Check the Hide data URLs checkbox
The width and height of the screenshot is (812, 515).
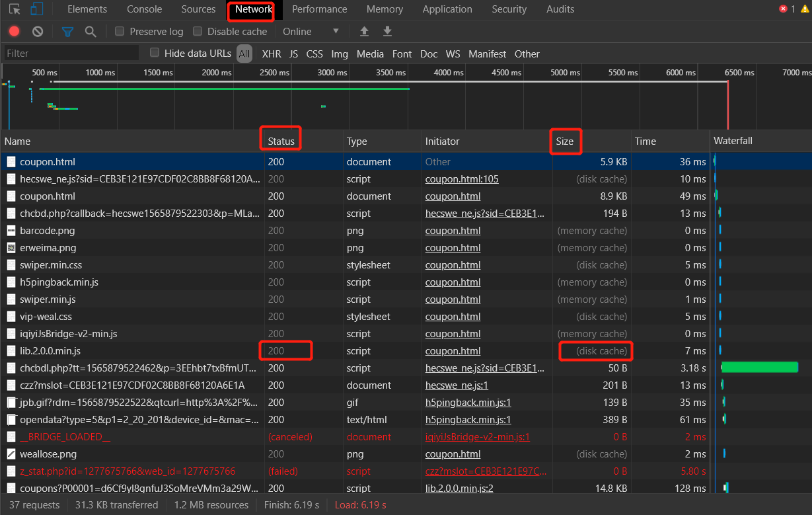click(x=155, y=53)
